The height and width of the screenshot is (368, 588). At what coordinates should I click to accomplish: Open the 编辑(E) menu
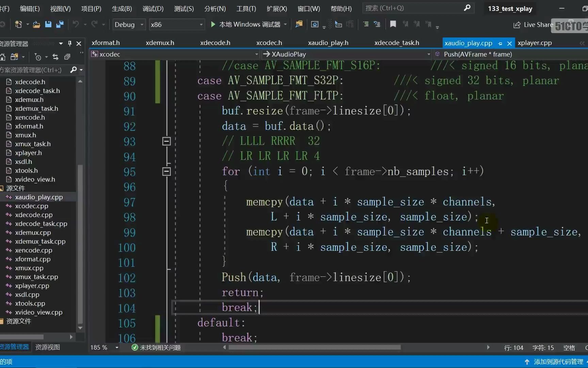point(30,9)
